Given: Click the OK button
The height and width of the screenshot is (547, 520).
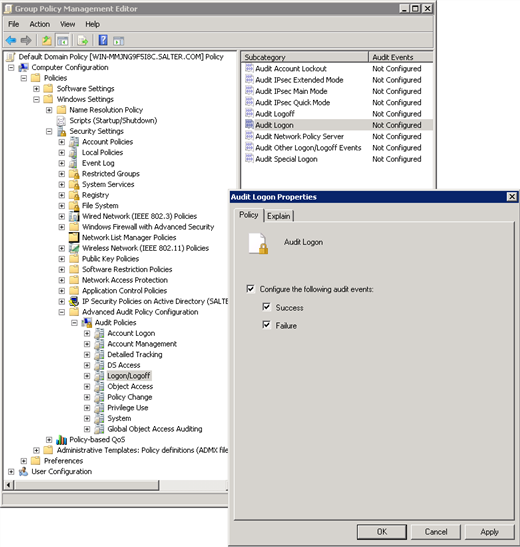Looking at the screenshot, I should [382, 532].
